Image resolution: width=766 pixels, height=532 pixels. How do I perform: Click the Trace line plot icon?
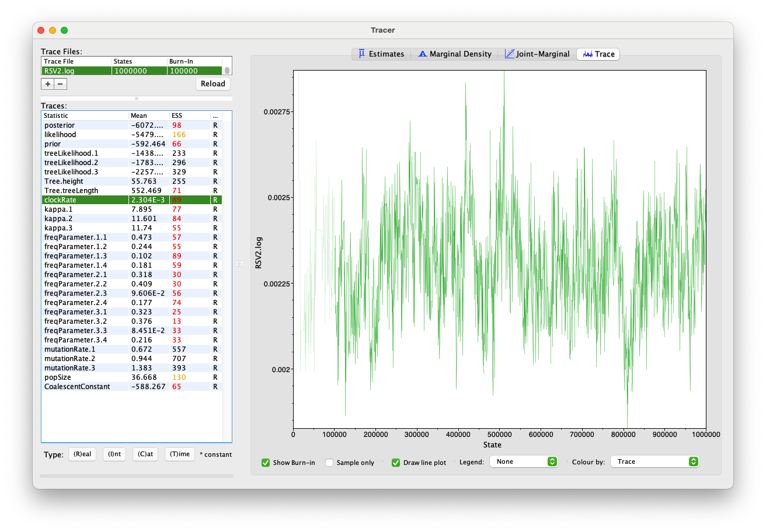pos(587,54)
